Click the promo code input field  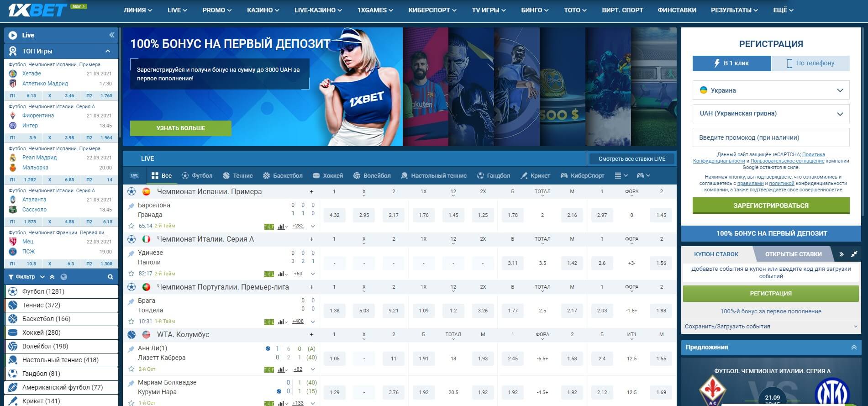coord(771,137)
